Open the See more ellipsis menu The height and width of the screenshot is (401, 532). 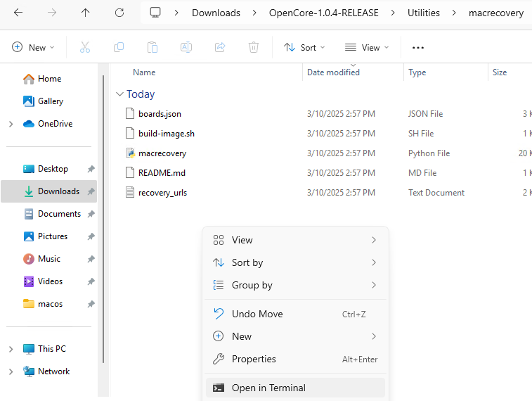[418, 48]
